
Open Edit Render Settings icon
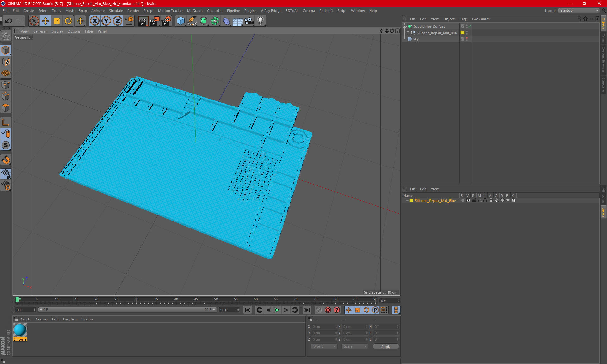coord(166,21)
